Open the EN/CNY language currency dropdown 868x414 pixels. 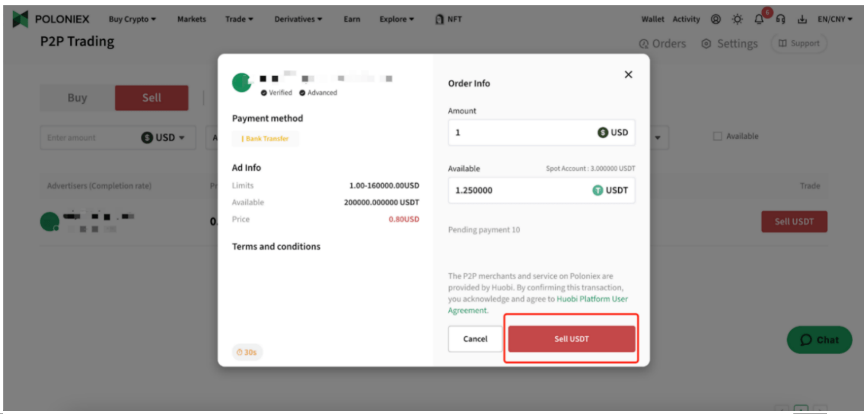tap(835, 19)
